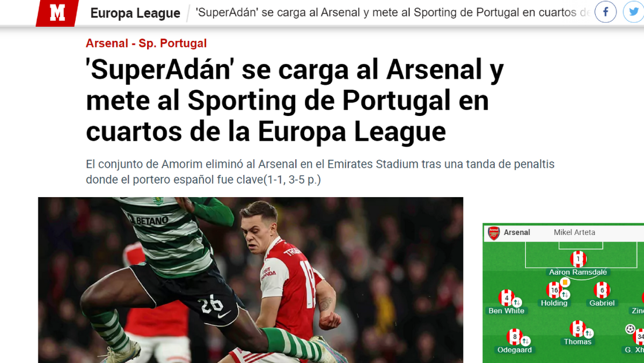Click the Odegaard player name label

coord(514,350)
